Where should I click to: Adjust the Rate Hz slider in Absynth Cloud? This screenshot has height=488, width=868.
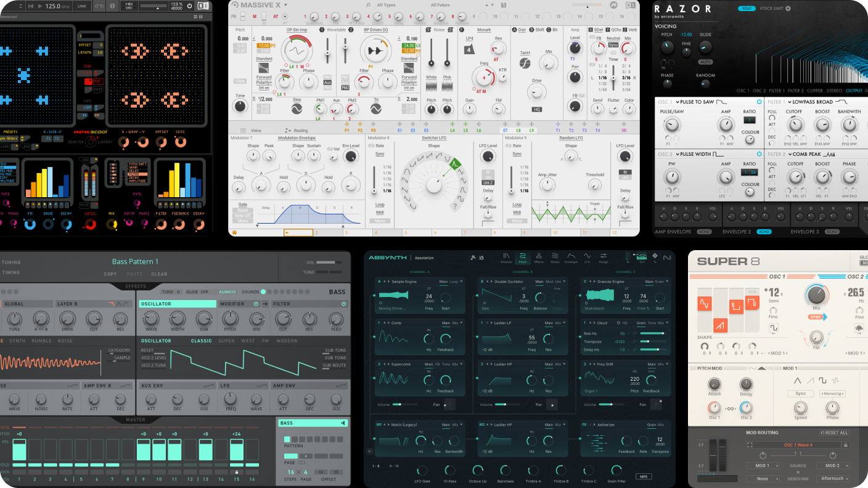tap(653, 333)
